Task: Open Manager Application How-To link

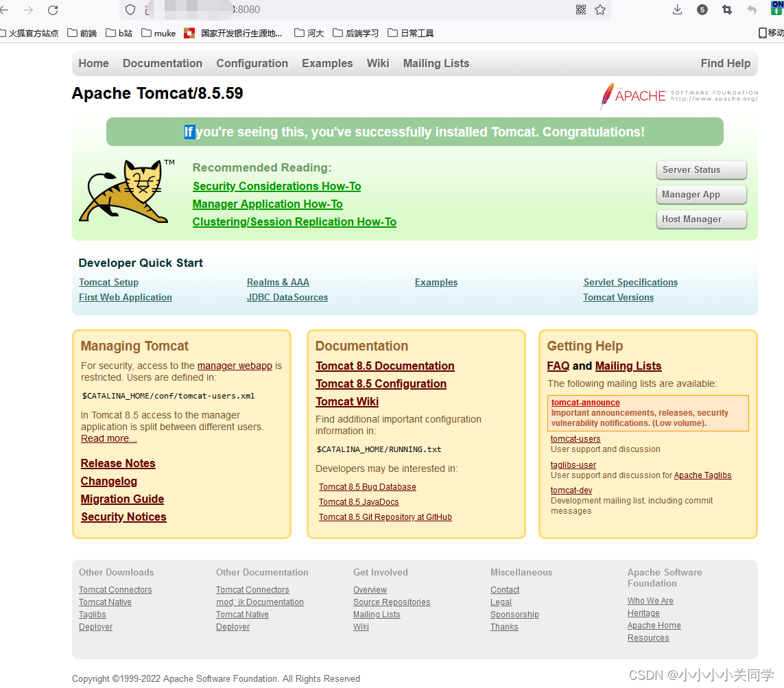Action: [x=268, y=204]
